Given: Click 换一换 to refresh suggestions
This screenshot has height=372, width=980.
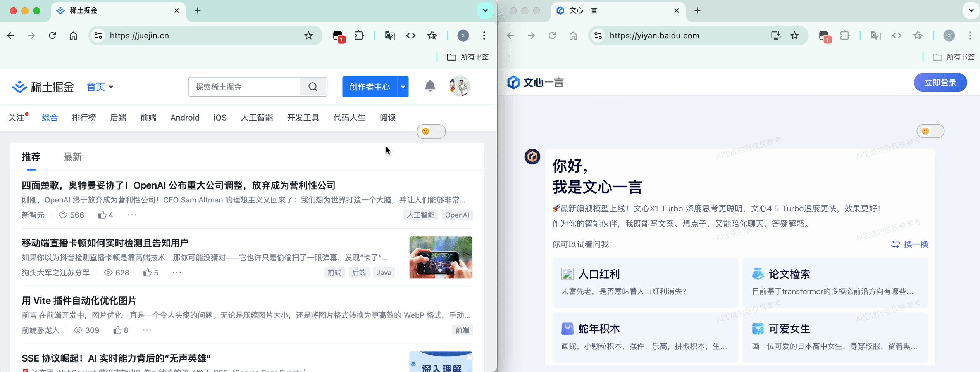Looking at the screenshot, I should tap(910, 244).
